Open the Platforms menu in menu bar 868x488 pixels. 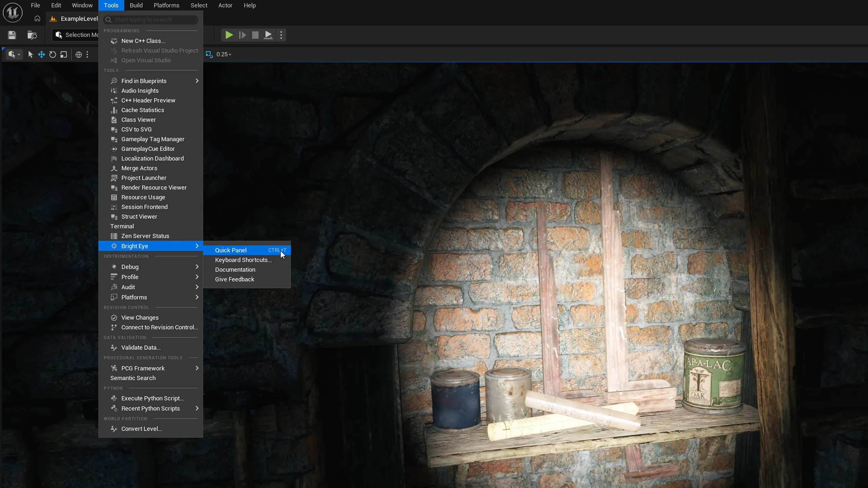coord(166,5)
